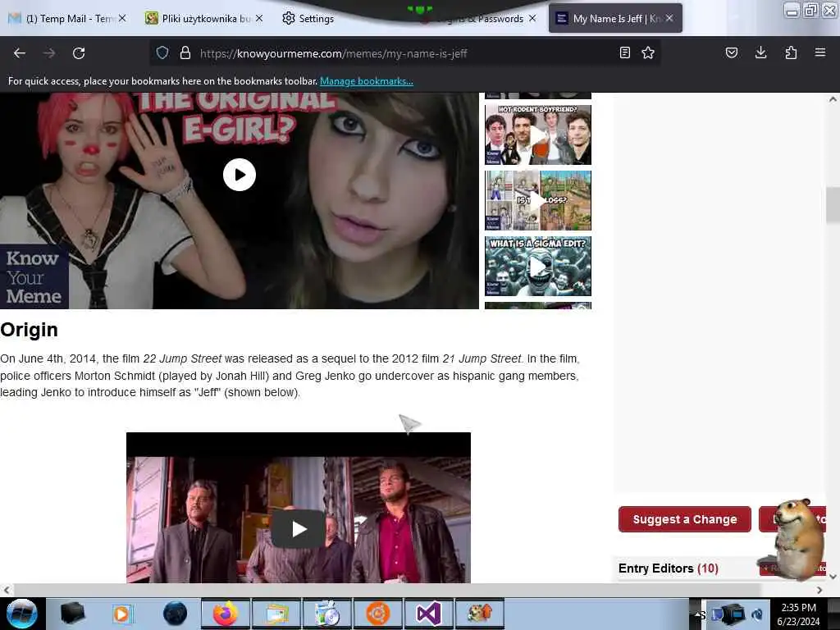Open Visual Studio from the taskbar
This screenshot has height=630, width=840.
point(428,614)
